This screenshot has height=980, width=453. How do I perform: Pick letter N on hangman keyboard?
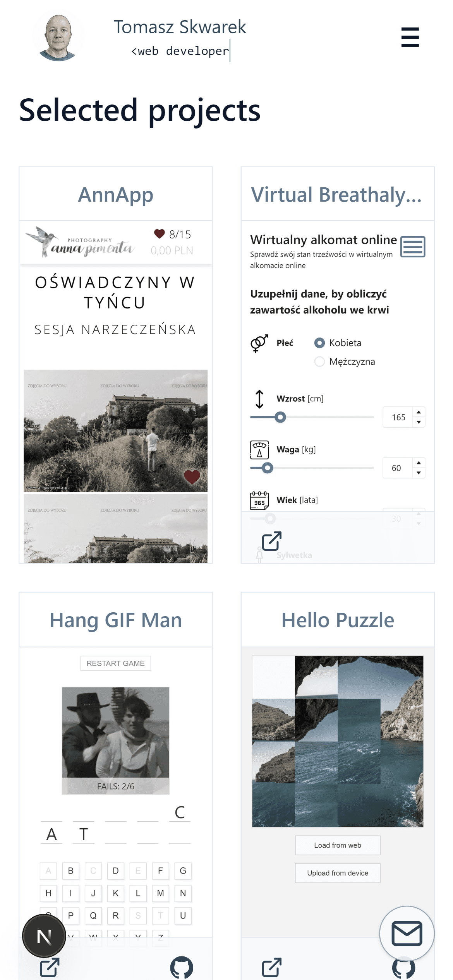[x=183, y=893]
